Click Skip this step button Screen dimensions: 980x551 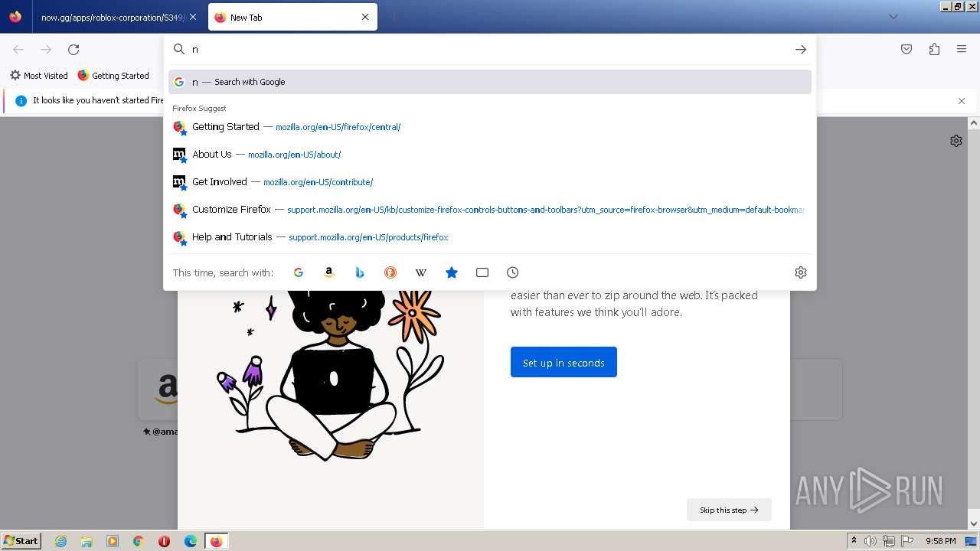point(729,510)
